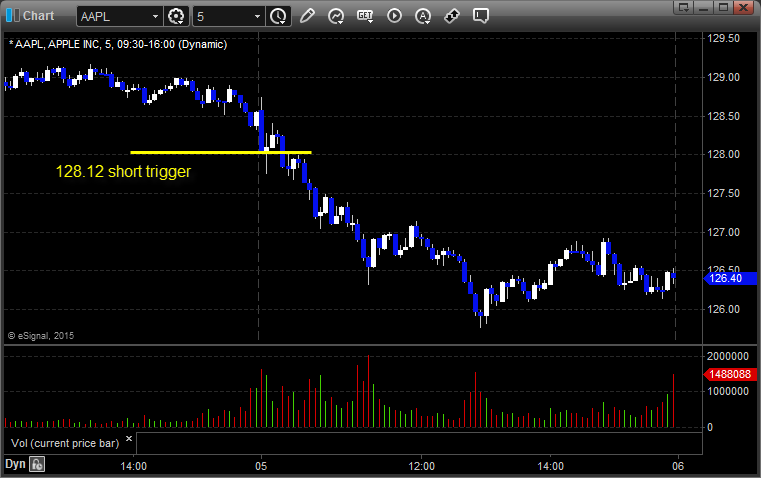Toggle the Dyn scaling label

(15, 464)
